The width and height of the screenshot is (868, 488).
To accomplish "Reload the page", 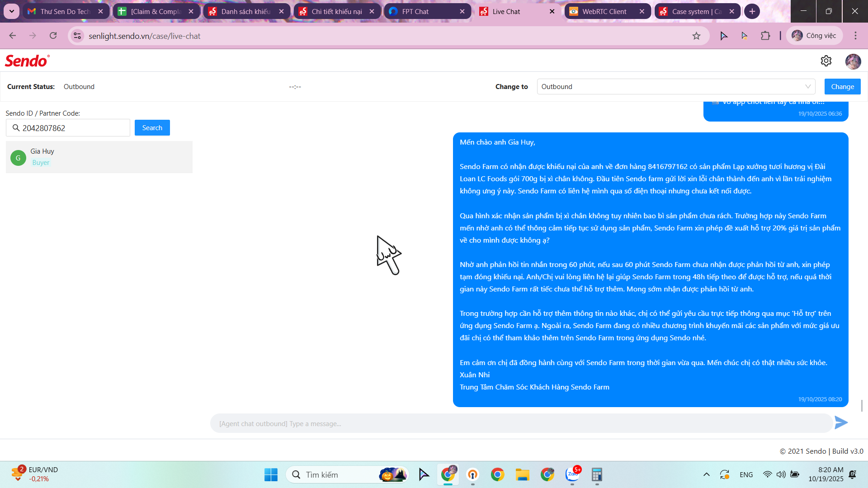I will (x=53, y=36).
